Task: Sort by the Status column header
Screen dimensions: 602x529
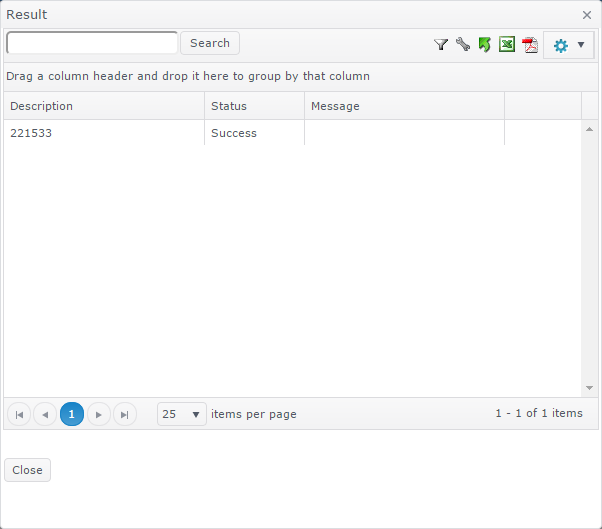Action: coord(255,106)
